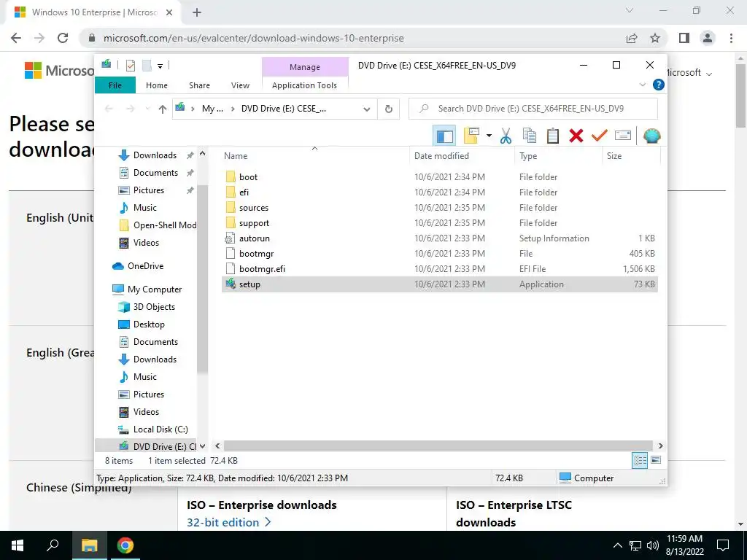
Task: Click the horizontal scrollbar right arrow
Action: click(x=661, y=446)
